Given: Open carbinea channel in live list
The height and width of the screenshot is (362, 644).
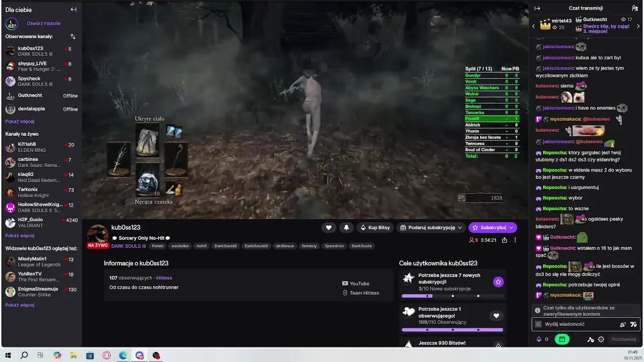Looking at the screenshot, I should point(41,162).
